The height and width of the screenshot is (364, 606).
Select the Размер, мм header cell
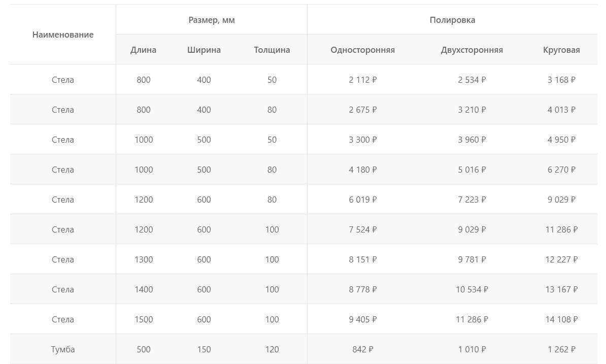[212, 20]
